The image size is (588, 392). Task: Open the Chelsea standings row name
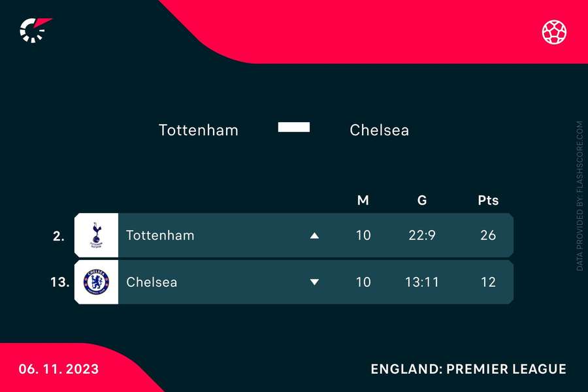tap(152, 282)
